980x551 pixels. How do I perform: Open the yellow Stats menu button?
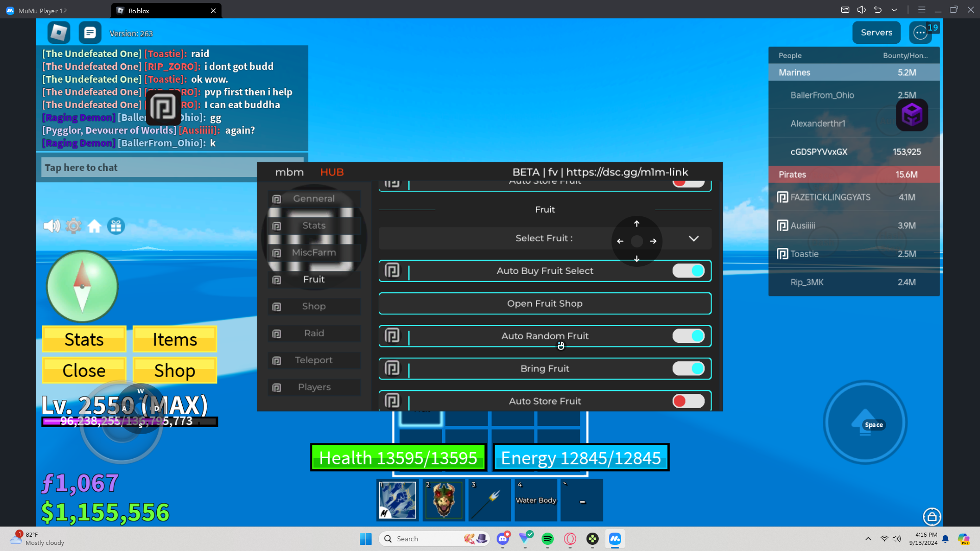[84, 339]
